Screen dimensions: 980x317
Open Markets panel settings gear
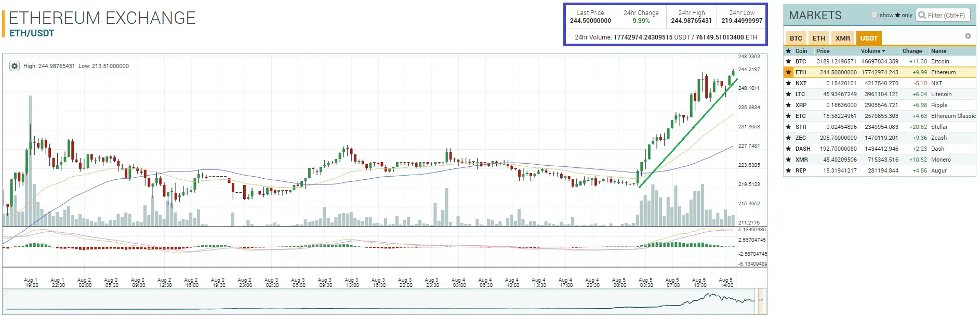point(968,36)
